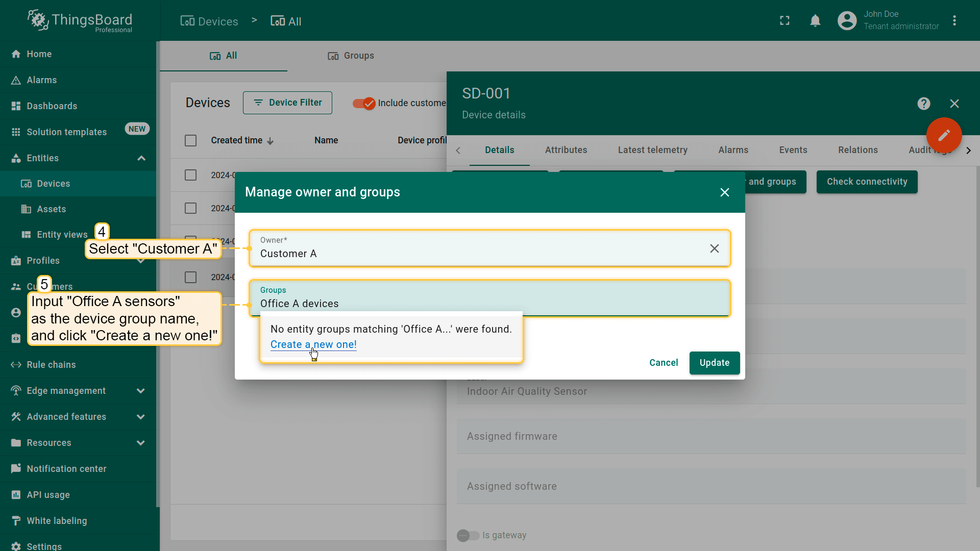Screen dimensions: 980x551
Task: Collapse the Entities sidebar section
Action: [x=141, y=158]
